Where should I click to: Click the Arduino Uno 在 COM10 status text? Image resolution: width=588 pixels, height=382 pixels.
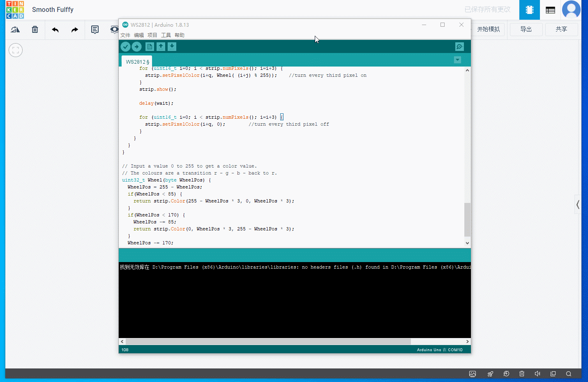click(x=440, y=350)
